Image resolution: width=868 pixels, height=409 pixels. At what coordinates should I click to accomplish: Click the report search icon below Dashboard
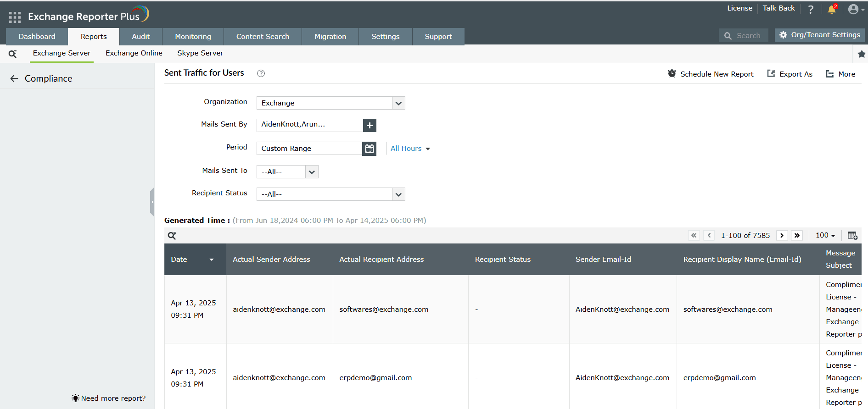pyautogui.click(x=13, y=54)
